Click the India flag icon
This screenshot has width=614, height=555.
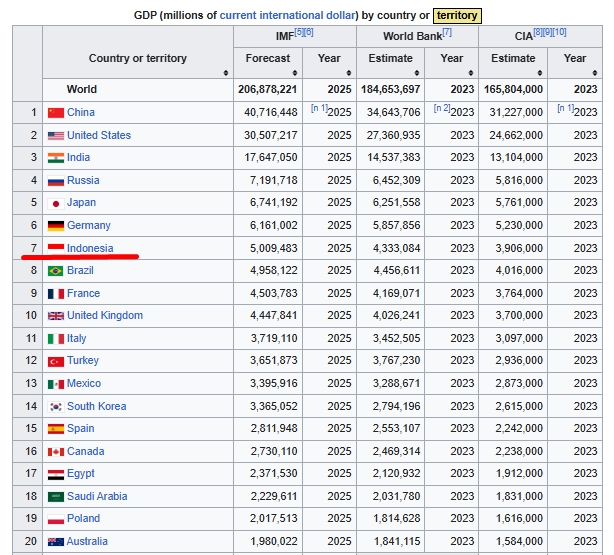(56, 158)
